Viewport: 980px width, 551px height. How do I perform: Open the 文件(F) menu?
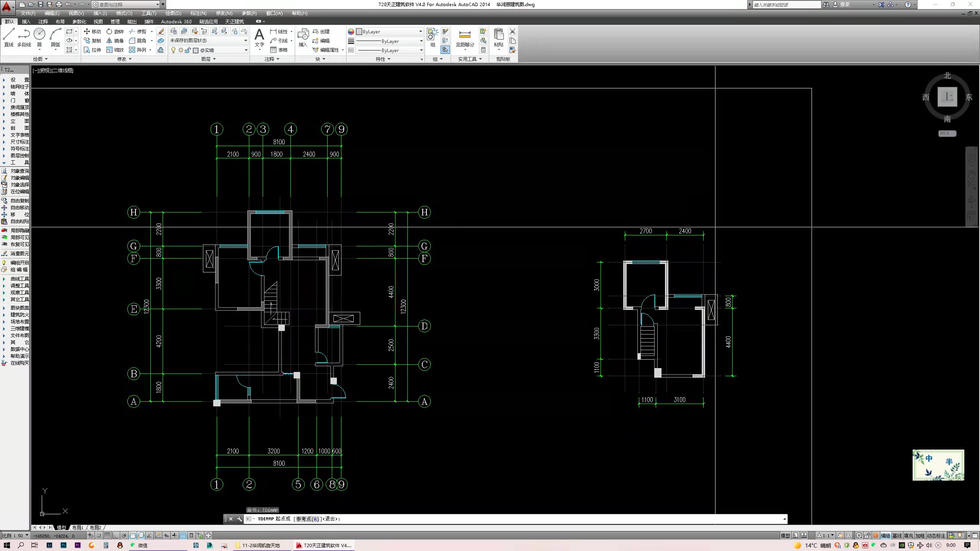(x=28, y=13)
